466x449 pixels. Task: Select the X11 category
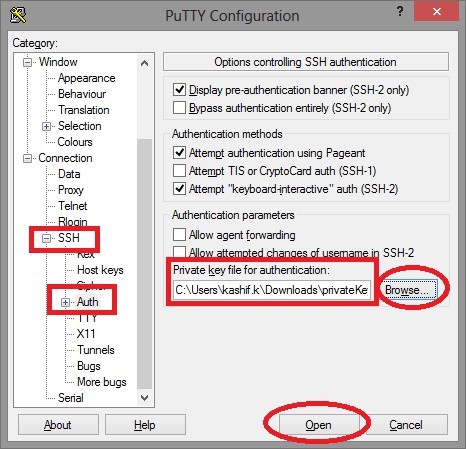click(x=86, y=334)
